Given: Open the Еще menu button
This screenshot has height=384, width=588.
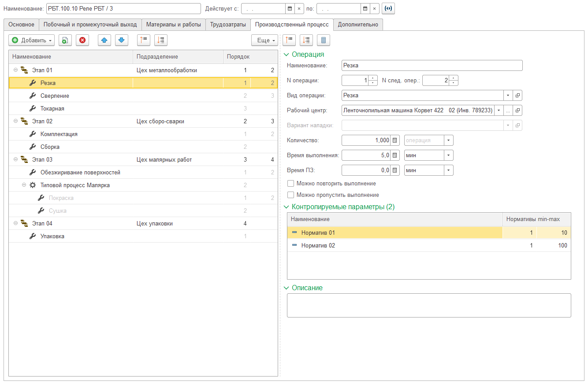Looking at the screenshot, I should point(264,41).
